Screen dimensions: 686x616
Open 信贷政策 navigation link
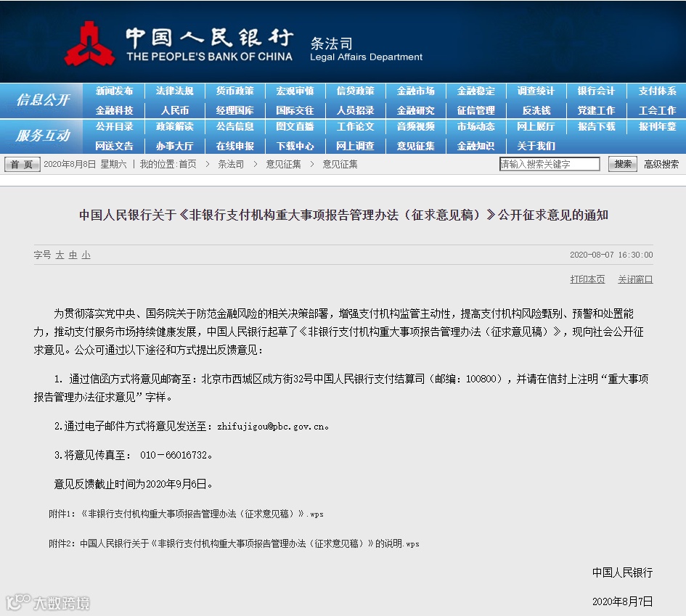pos(355,91)
